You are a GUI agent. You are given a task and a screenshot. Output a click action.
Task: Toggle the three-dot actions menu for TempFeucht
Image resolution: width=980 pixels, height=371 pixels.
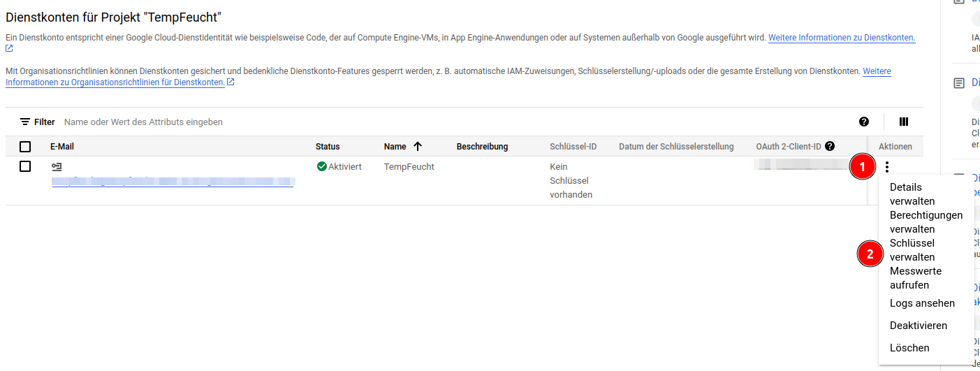887,167
